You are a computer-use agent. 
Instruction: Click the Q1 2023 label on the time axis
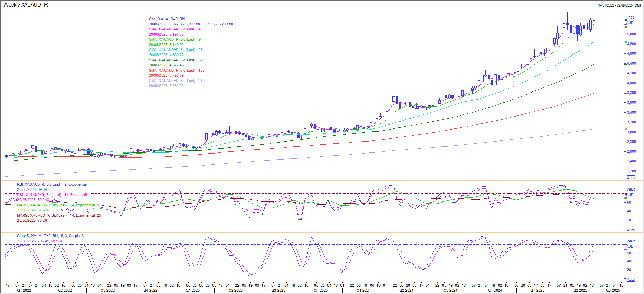pos(193,290)
